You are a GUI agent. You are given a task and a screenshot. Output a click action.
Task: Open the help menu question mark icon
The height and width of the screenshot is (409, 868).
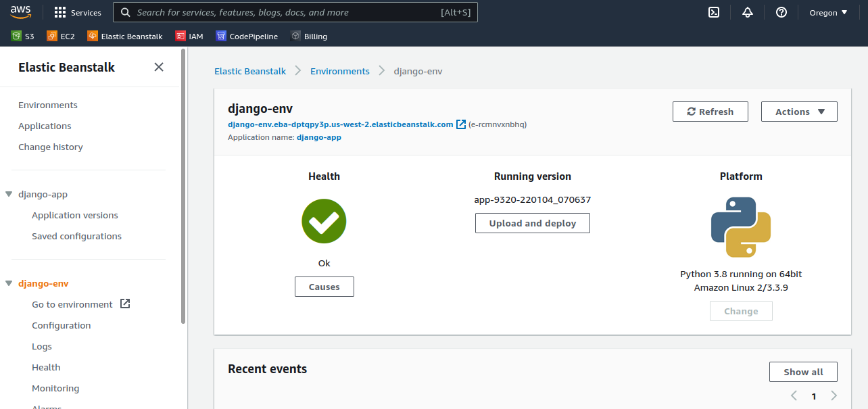(781, 12)
